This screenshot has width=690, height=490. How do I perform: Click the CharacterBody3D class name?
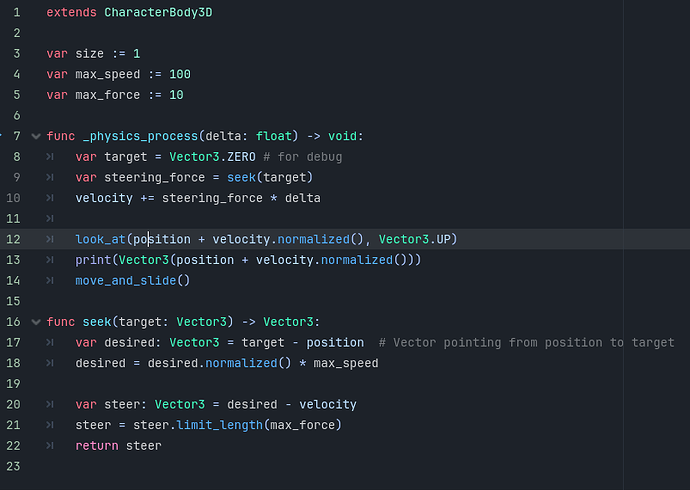pos(158,12)
